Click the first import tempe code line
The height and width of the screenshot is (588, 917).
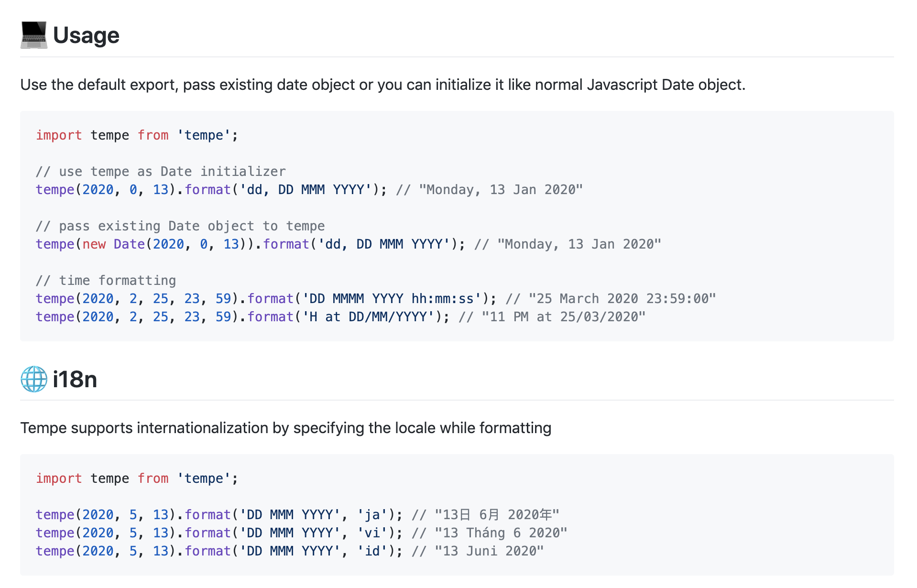point(137,135)
